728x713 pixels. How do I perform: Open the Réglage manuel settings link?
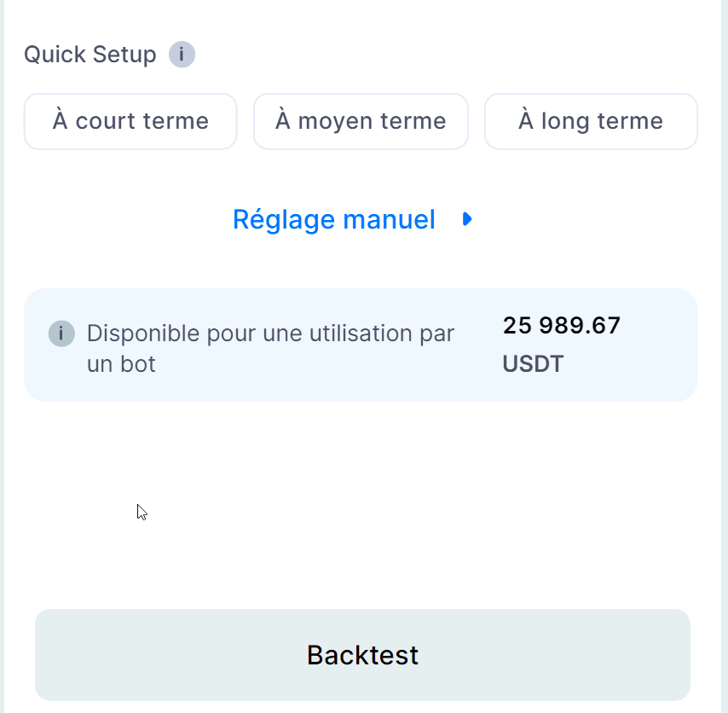coord(334,220)
